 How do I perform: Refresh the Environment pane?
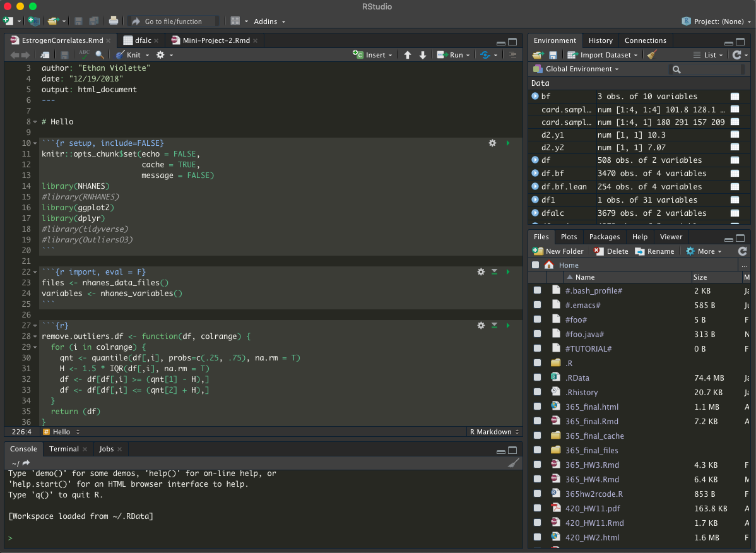(736, 55)
